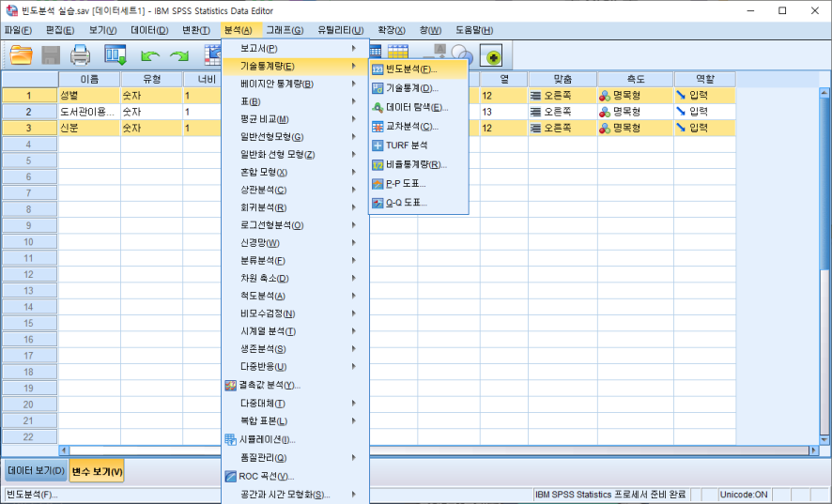Image resolution: width=832 pixels, height=504 pixels.
Task: Click the ROC 곡선 menu icon
Action: tap(230, 477)
